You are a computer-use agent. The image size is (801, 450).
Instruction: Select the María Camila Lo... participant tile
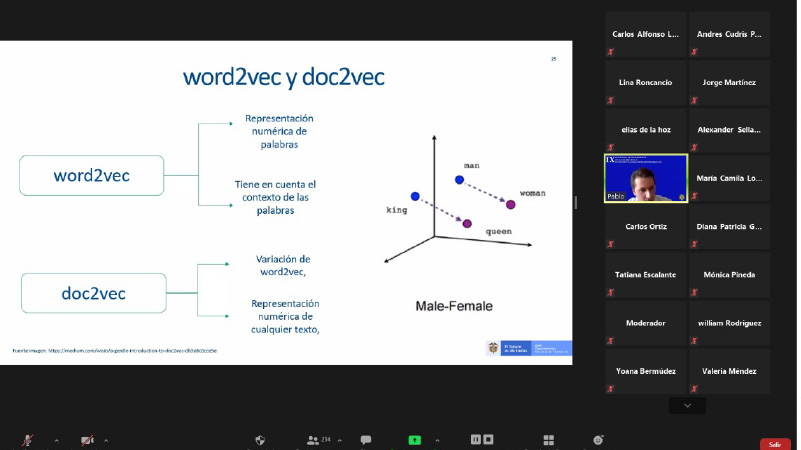(729, 178)
